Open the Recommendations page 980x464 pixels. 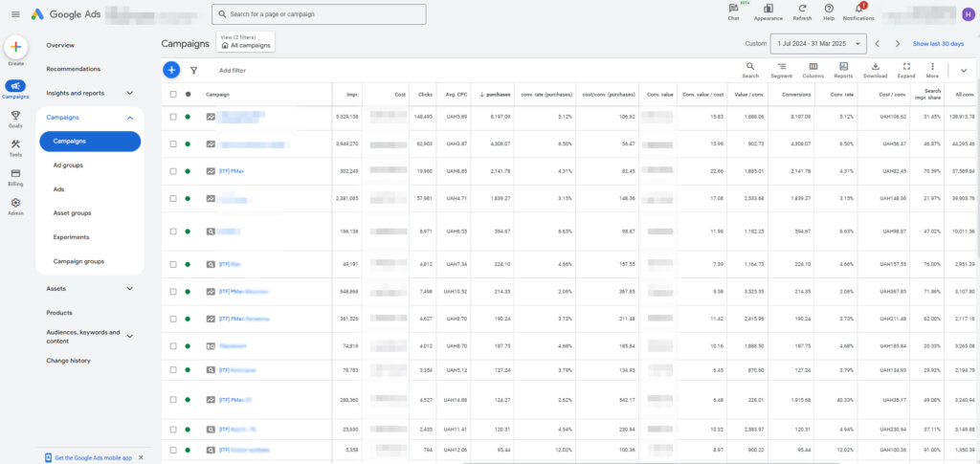[73, 69]
